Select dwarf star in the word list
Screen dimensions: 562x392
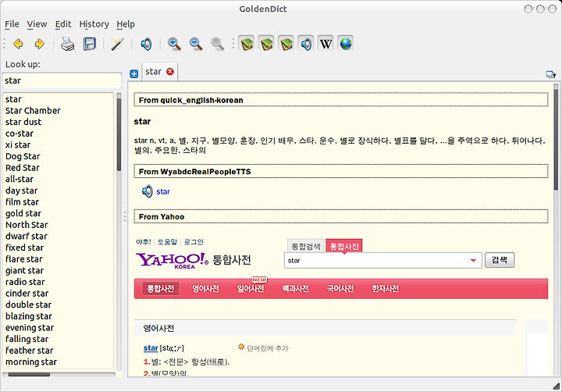point(27,237)
